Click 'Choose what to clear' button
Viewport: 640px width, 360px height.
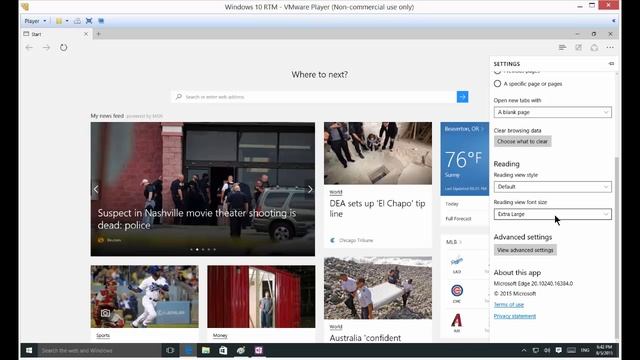tap(522, 141)
